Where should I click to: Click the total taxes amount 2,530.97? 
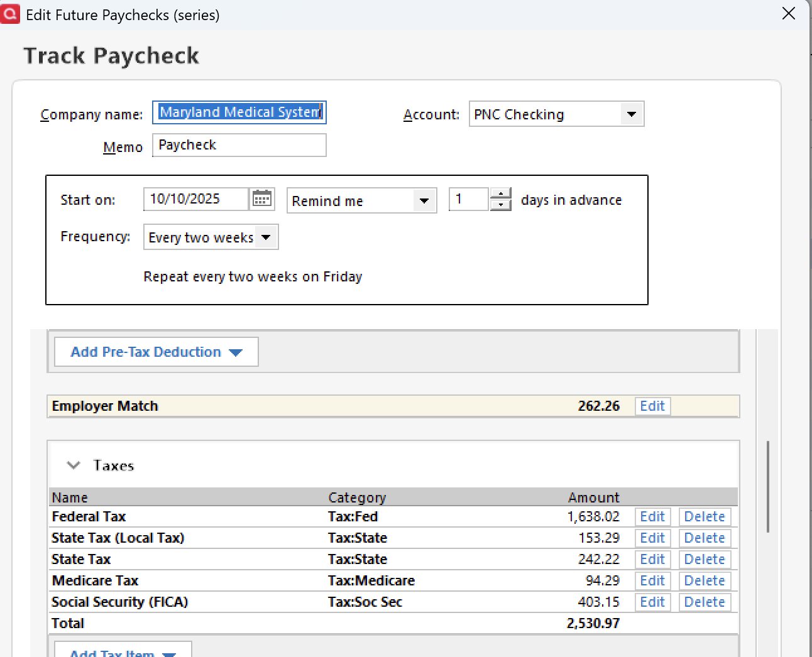coord(593,623)
